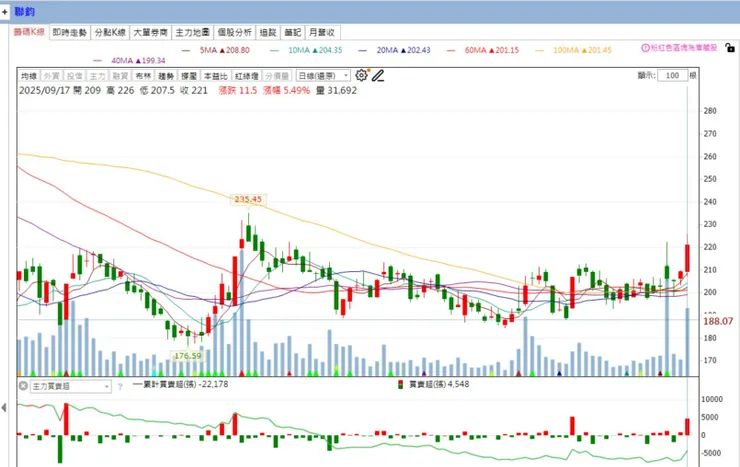Toggle the 外資 indicator button
This screenshot has height=467, width=740.
click(51, 76)
